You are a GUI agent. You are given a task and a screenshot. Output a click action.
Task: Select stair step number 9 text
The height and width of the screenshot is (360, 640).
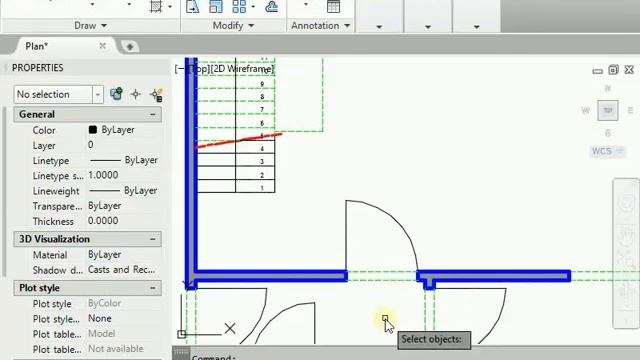tap(262, 84)
